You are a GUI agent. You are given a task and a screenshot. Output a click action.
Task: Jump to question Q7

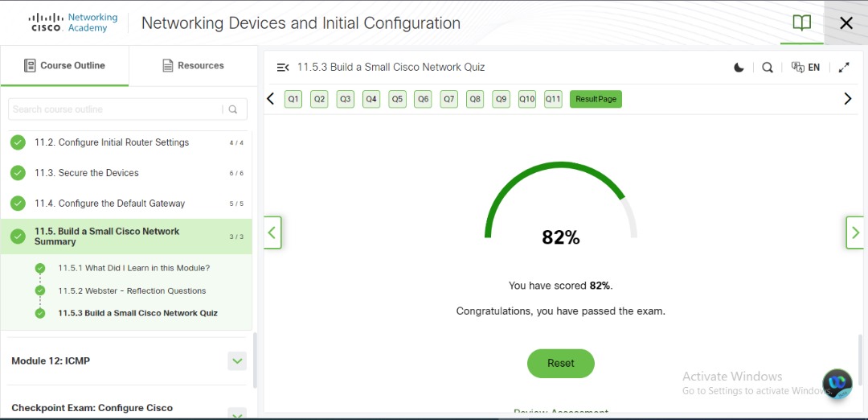(449, 99)
